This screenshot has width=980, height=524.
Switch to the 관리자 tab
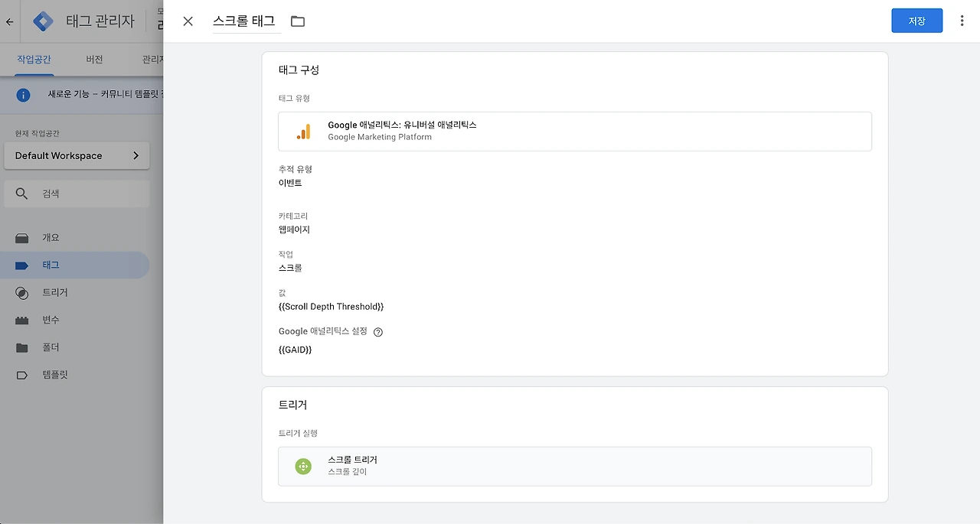pos(152,59)
